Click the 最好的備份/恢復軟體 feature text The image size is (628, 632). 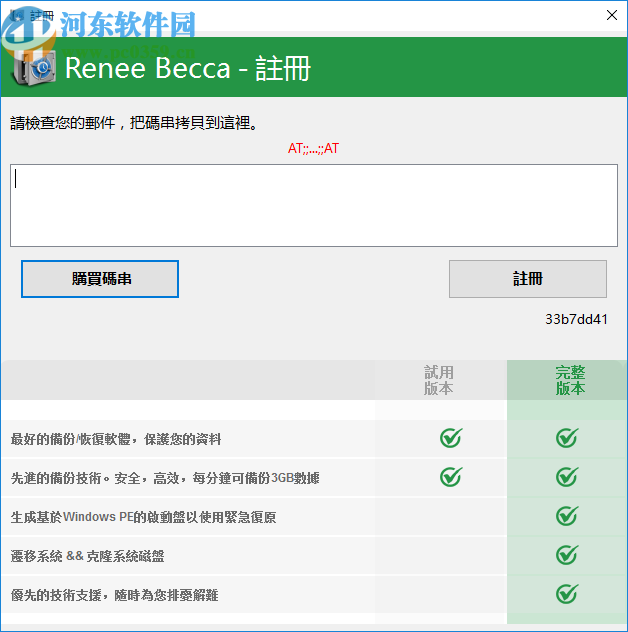116,439
